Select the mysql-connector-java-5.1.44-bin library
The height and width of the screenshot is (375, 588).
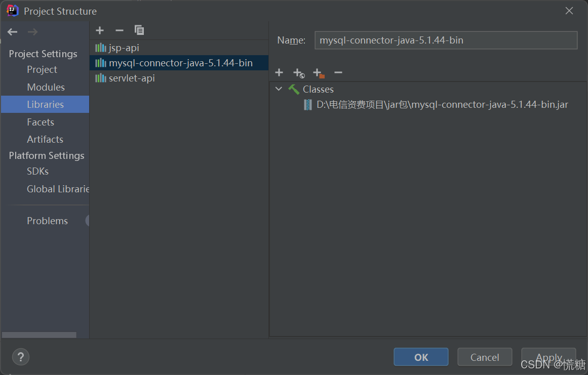[x=179, y=63]
